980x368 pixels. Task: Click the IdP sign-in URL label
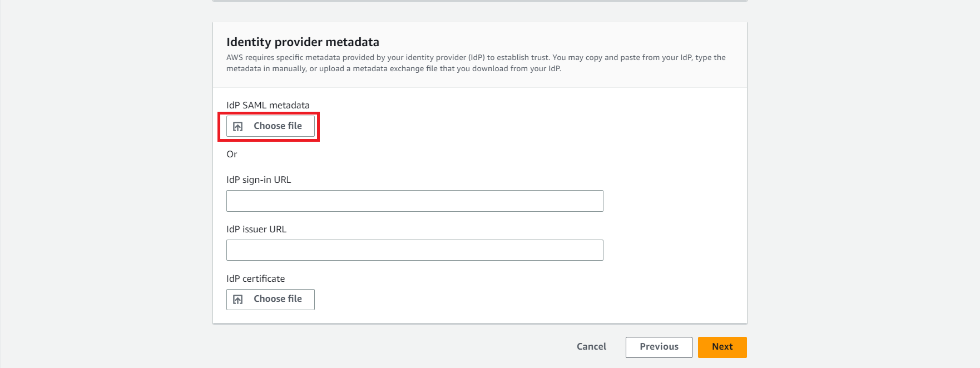click(259, 180)
